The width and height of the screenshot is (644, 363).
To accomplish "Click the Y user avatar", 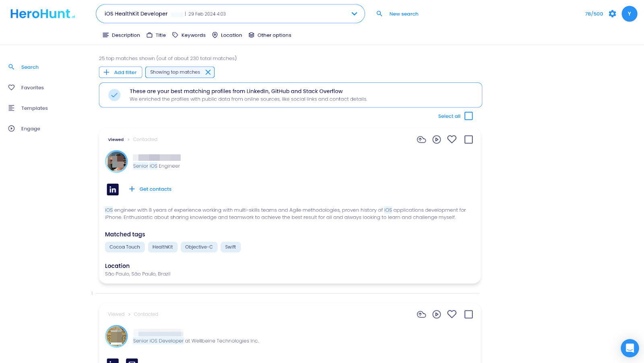I will (x=629, y=14).
